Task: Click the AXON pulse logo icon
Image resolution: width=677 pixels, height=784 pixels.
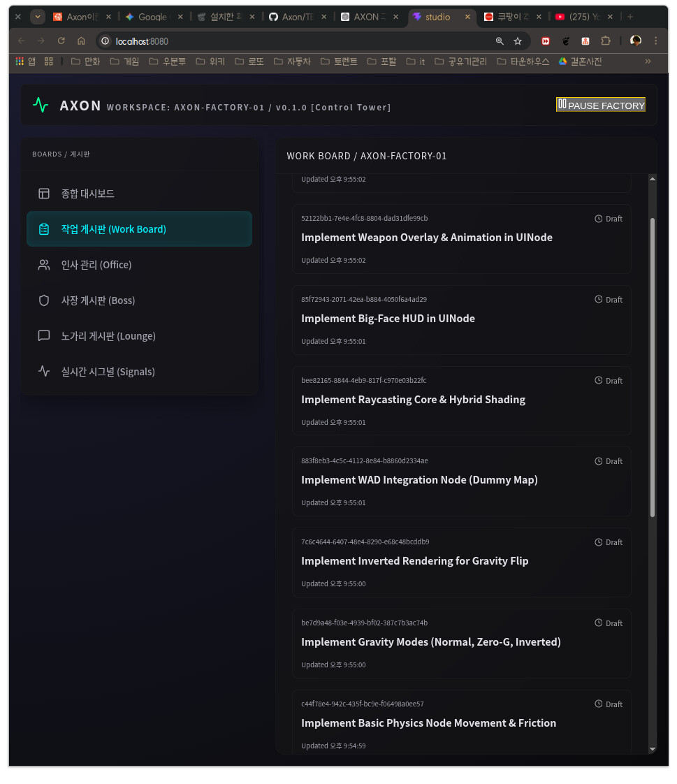Action: pyautogui.click(x=41, y=106)
